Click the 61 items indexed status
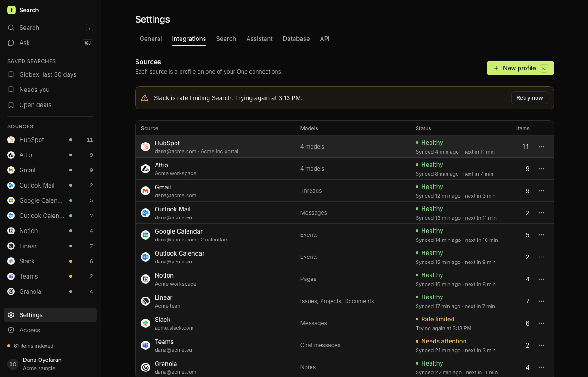Viewport: 588px width, 377px height. pos(30,346)
